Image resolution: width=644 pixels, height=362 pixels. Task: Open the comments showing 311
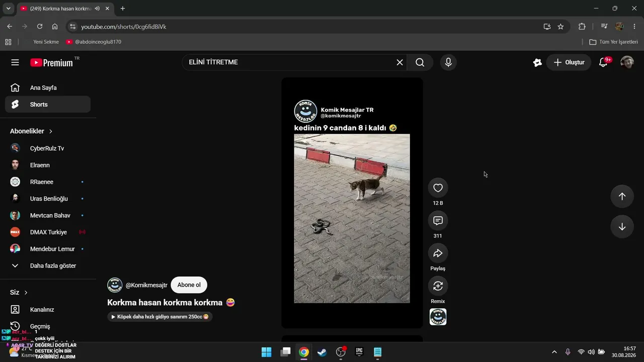click(x=438, y=220)
